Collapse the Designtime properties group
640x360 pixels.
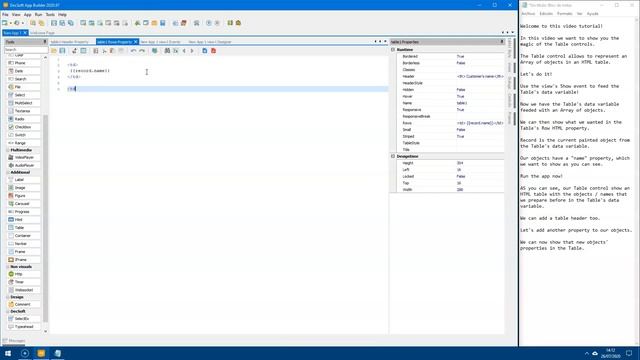pyautogui.click(x=393, y=156)
